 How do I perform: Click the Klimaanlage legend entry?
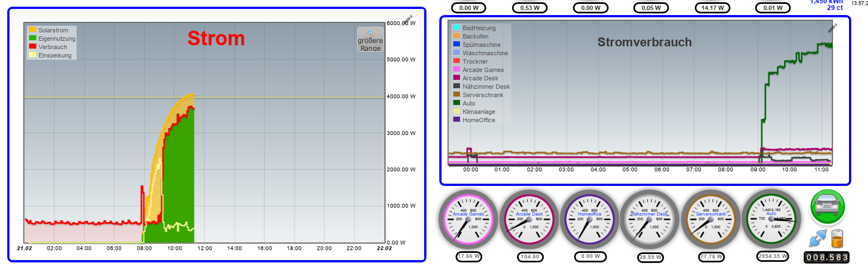coord(474,112)
